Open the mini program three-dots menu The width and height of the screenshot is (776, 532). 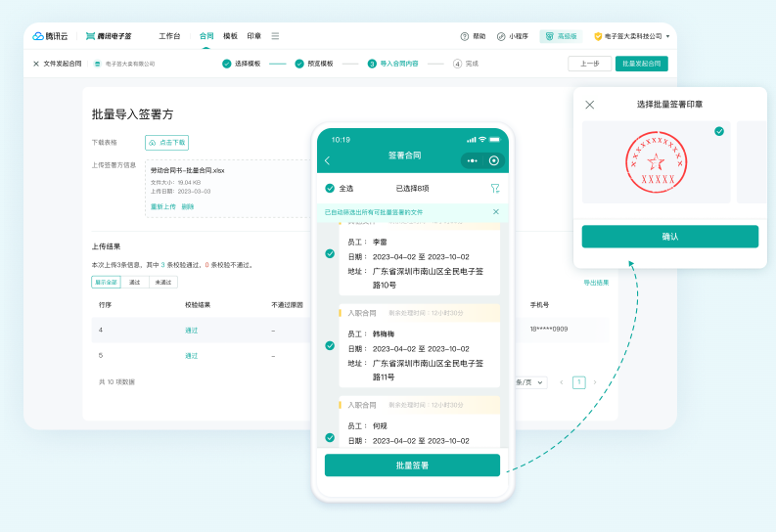472,160
